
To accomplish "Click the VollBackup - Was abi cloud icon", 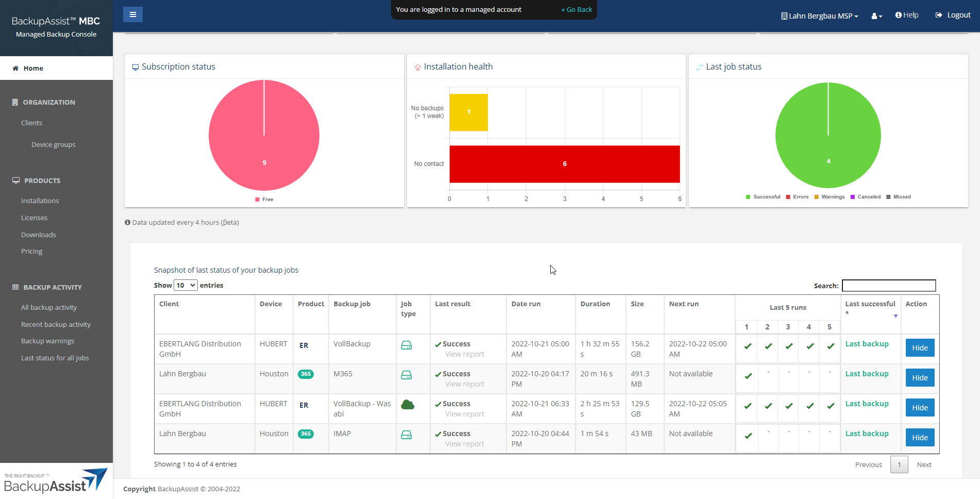I will click(x=408, y=405).
